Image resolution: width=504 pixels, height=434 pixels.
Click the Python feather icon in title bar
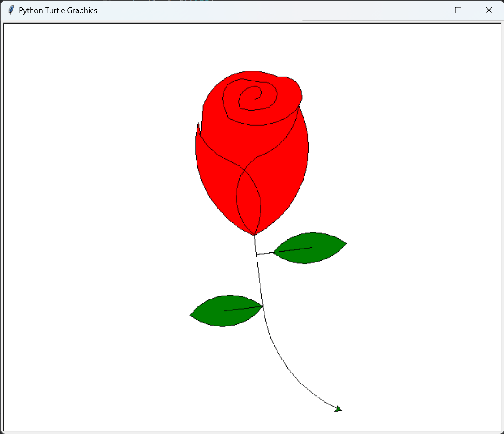tap(11, 10)
